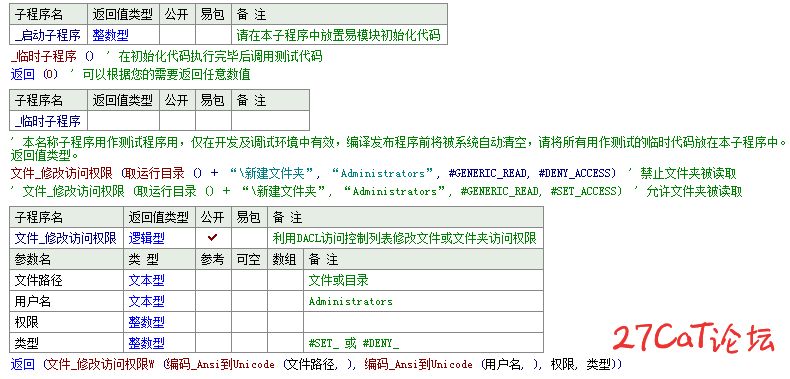This screenshot has height=379, width=790.
Task: Click #GENERIC_READ in the active code line
Action: [x=489, y=173]
